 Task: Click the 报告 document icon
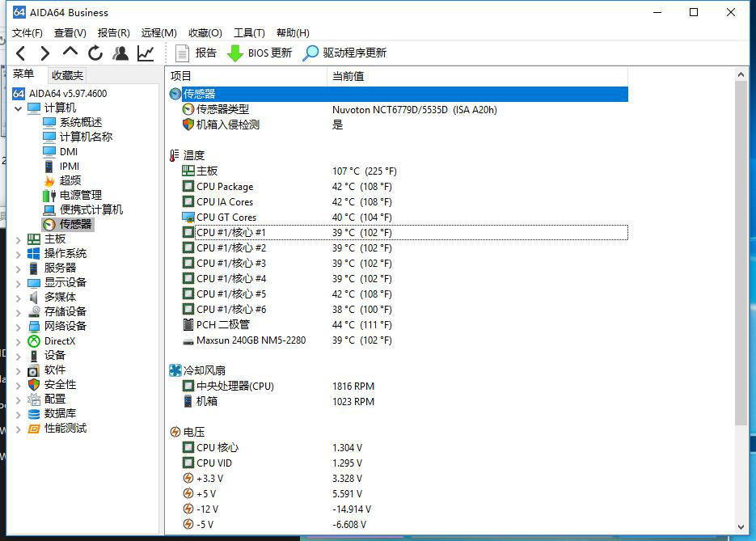pos(182,53)
